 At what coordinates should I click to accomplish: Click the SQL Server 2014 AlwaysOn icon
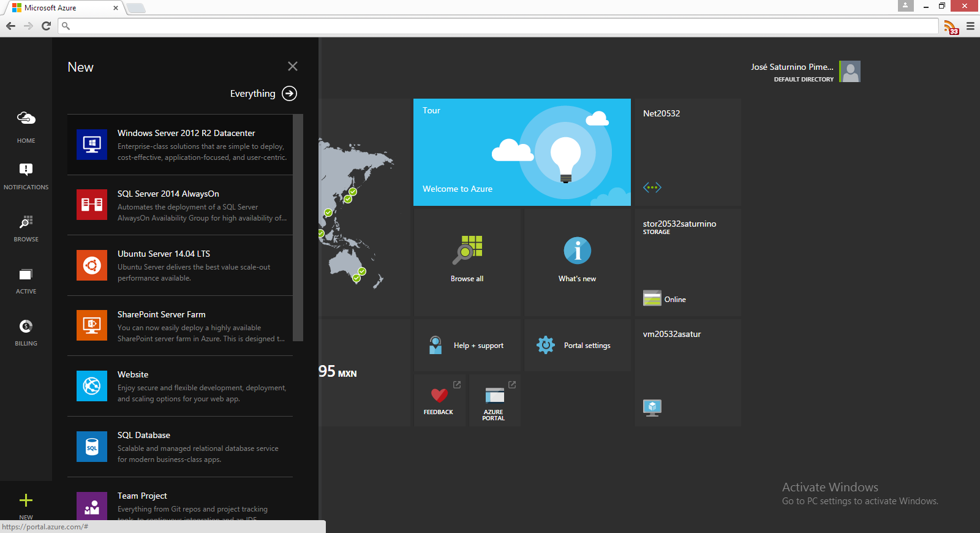[92, 205]
